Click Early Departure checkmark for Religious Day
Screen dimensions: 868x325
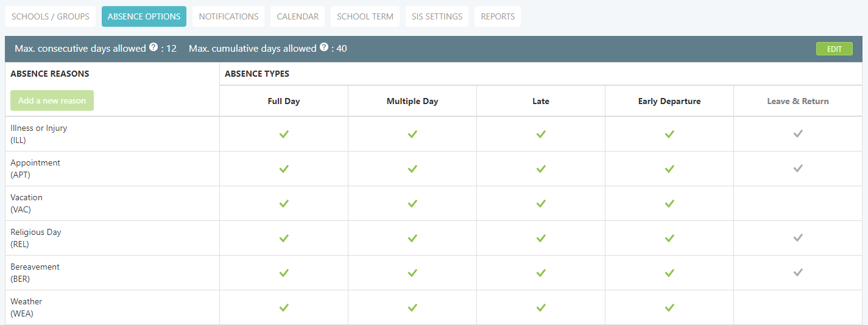point(669,238)
